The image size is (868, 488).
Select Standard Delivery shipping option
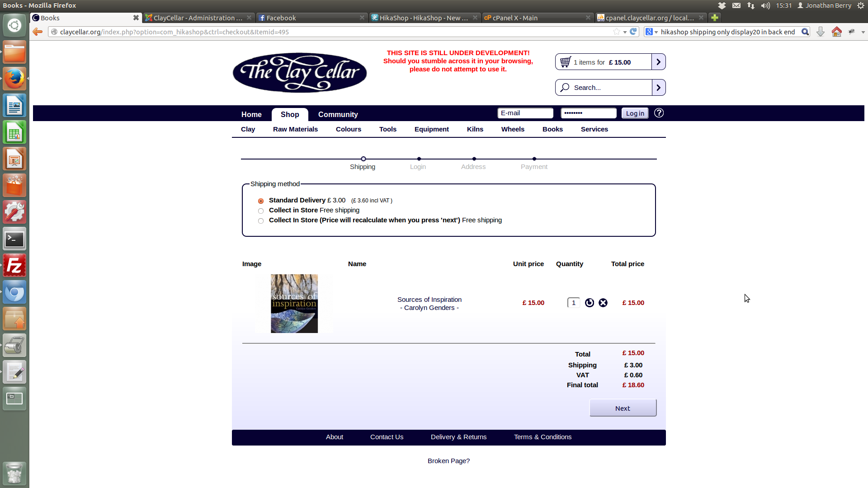[261, 201]
